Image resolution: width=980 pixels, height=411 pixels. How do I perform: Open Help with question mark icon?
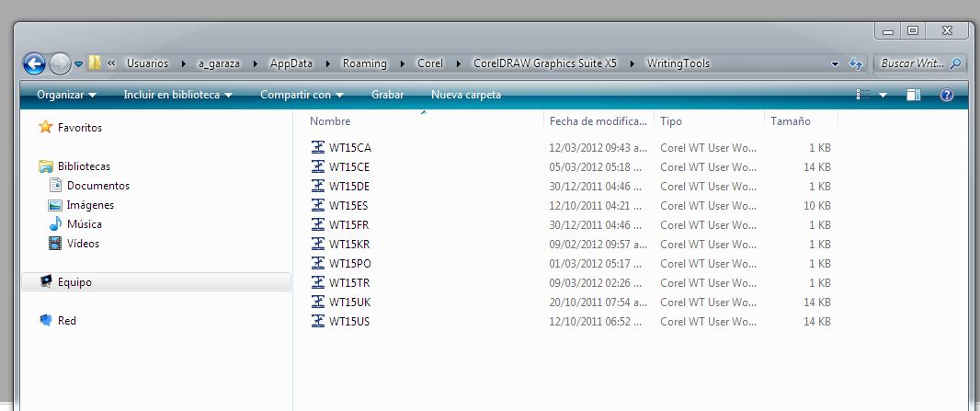click(x=946, y=95)
